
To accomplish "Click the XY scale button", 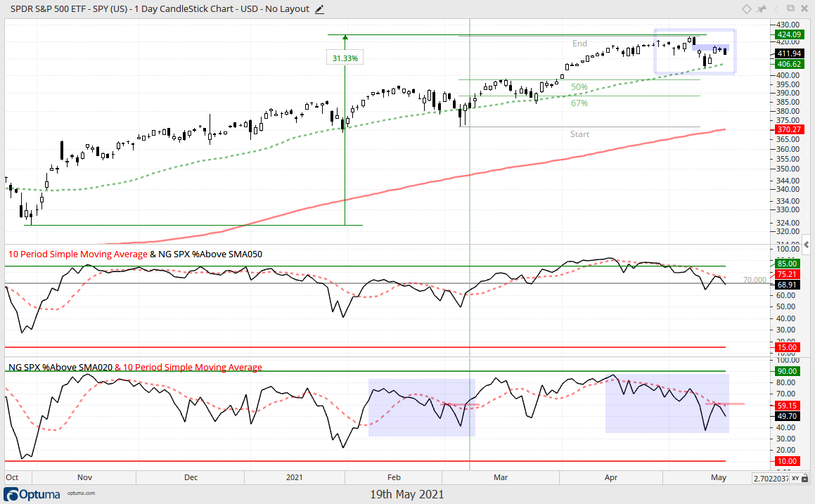I will coord(795,478).
